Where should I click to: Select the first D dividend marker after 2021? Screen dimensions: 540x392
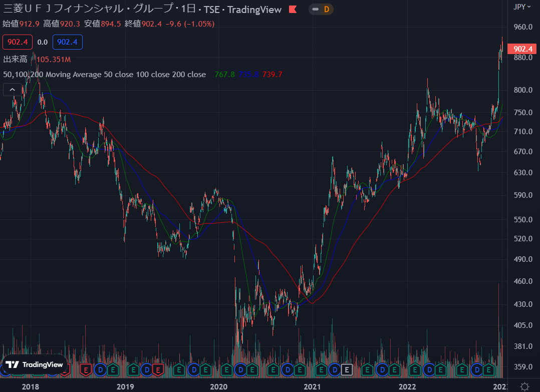tap(334, 370)
